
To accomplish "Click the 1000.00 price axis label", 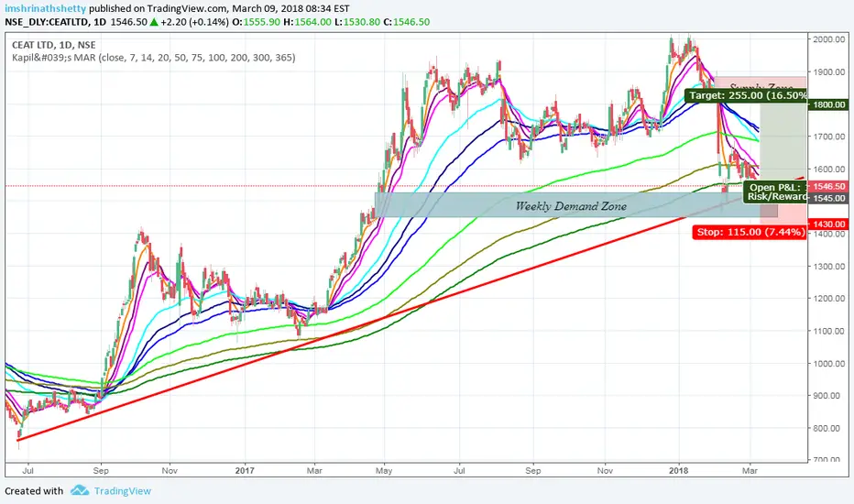I will 829,364.
